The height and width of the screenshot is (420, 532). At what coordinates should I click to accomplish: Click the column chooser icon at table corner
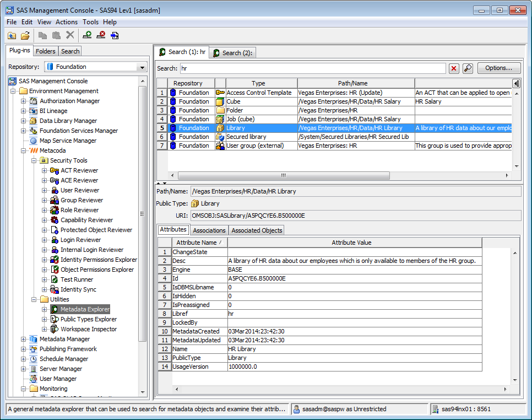tap(517, 84)
